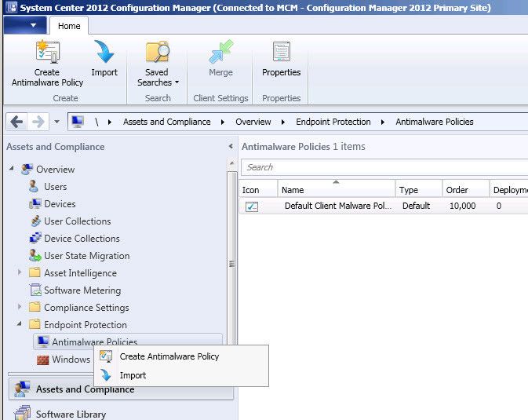Open the navigation history dropdown arrow
This screenshot has width=528, height=420.
click(57, 122)
